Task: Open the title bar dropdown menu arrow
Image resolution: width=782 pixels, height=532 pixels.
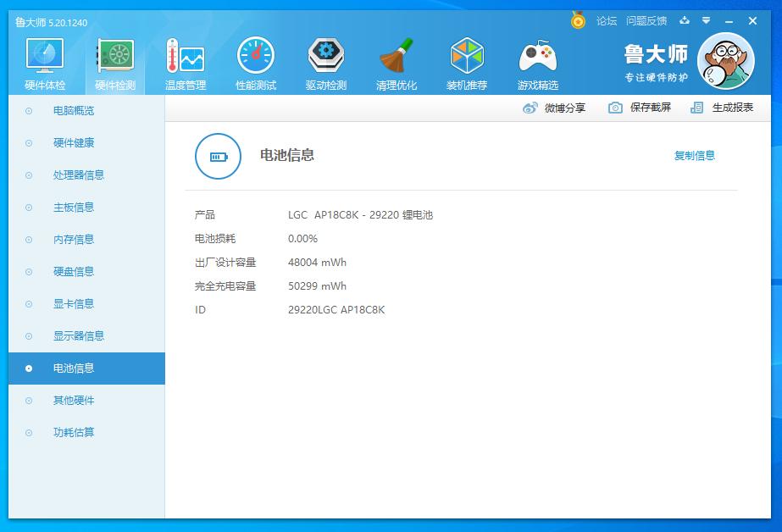Action: click(x=706, y=21)
